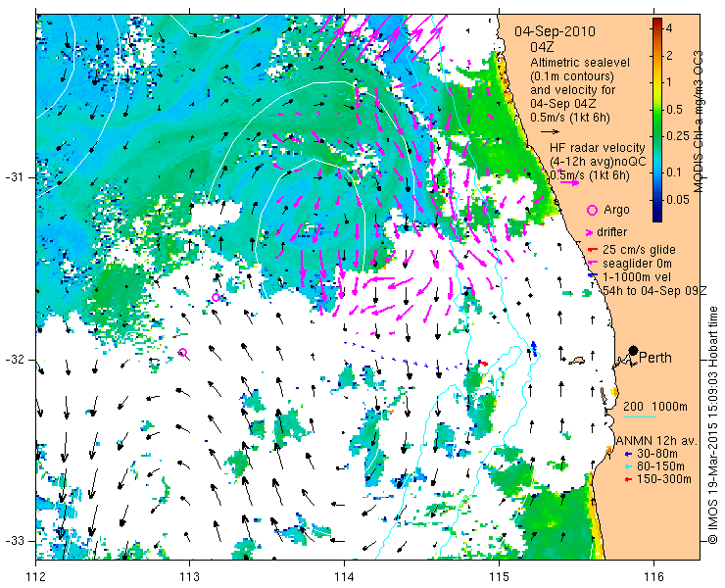Click the 04Z time label
Viewport: 725px width, 588px height.
[542, 47]
